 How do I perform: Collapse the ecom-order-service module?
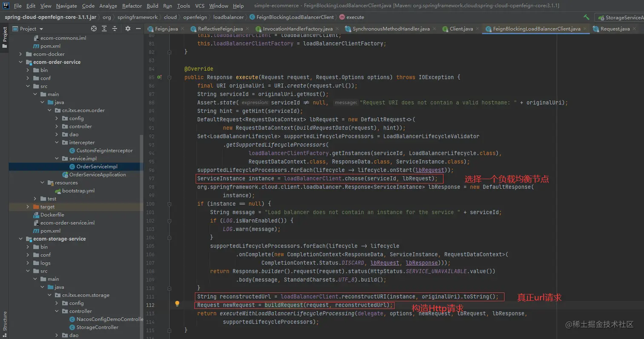tap(20, 62)
